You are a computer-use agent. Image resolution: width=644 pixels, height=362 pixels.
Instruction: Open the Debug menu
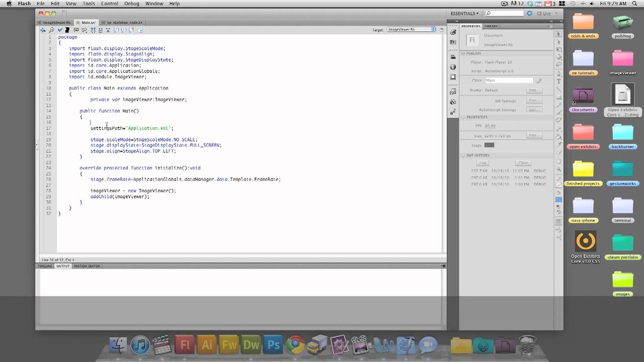click(x=132, y=4)
